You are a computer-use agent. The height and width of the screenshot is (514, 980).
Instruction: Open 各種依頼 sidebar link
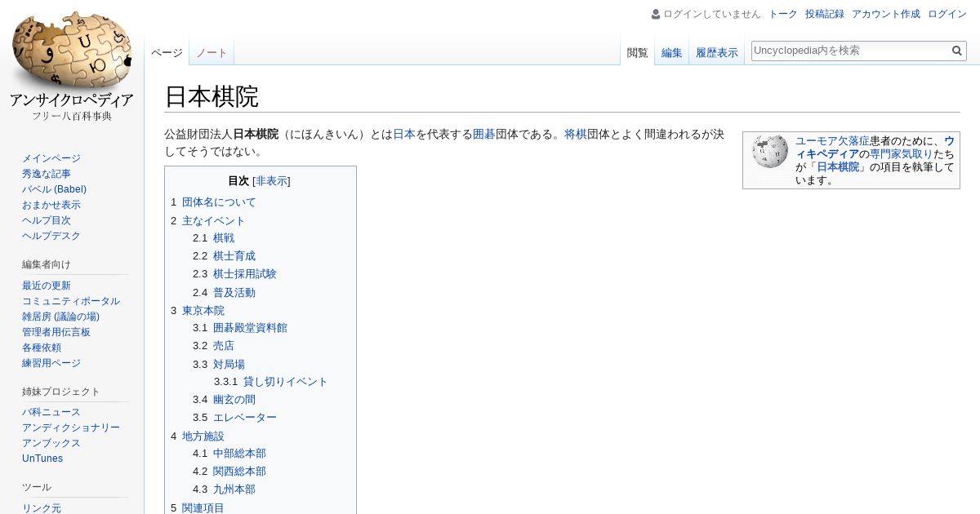point(42,348)
